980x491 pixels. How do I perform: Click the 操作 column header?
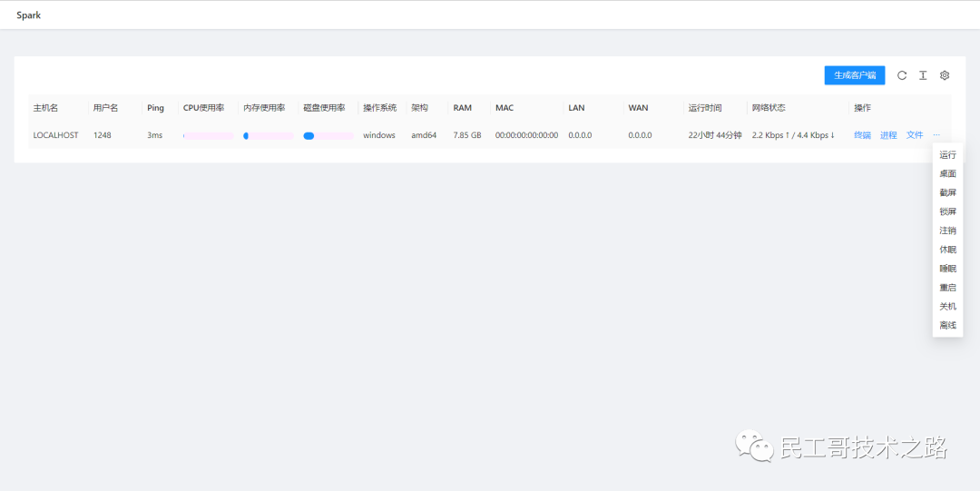[x=863, y=108]
